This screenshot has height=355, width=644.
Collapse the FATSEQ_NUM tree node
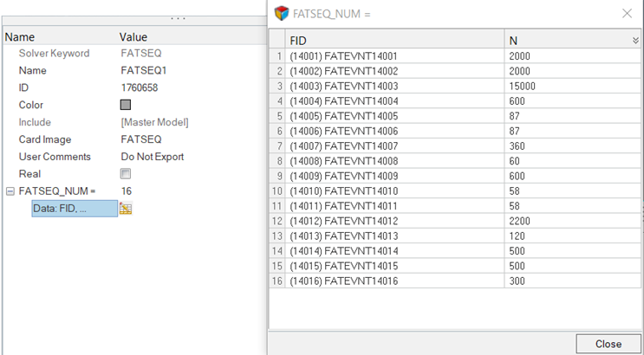(x=10, y=191)
